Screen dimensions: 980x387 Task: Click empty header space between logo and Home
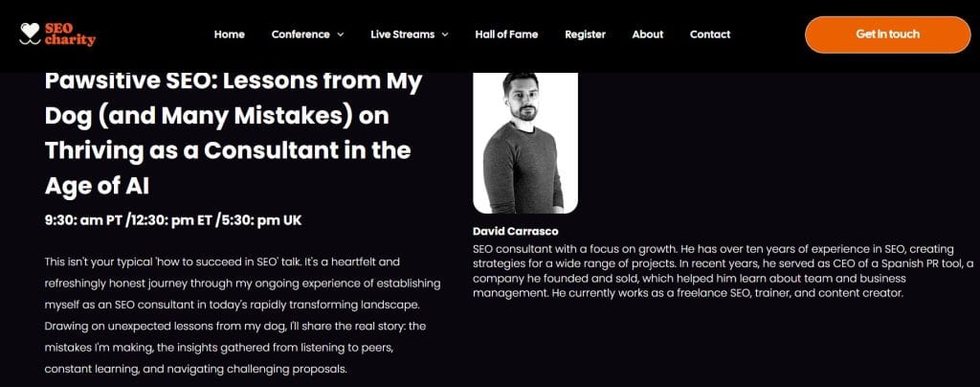[153, 34]
